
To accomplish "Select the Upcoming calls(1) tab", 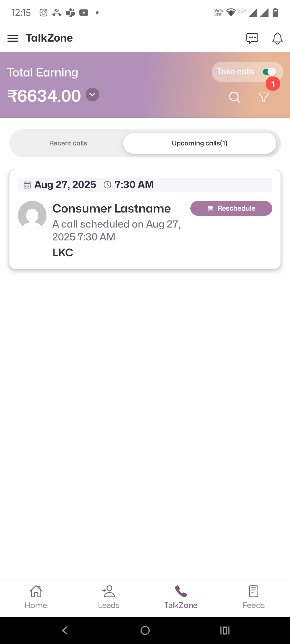I will pos(200,143).
